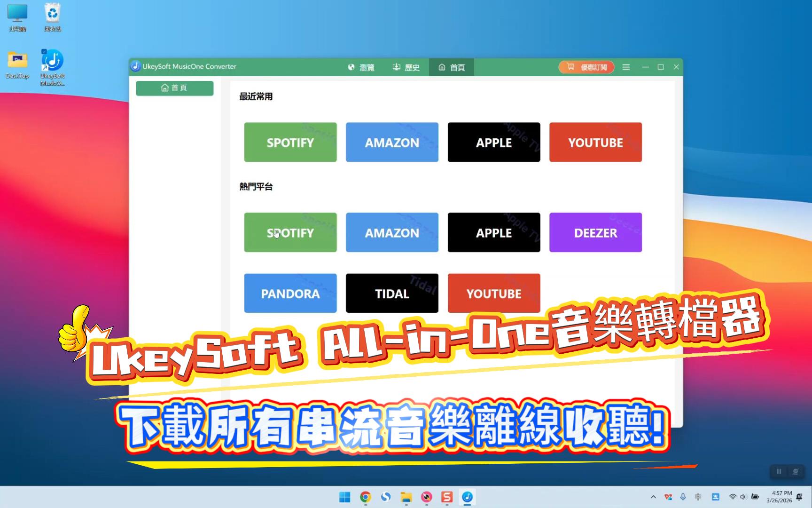Open File Explorer from the taskbar
The width and height of the screenshot is (812, 508).
tap(406, 497)
